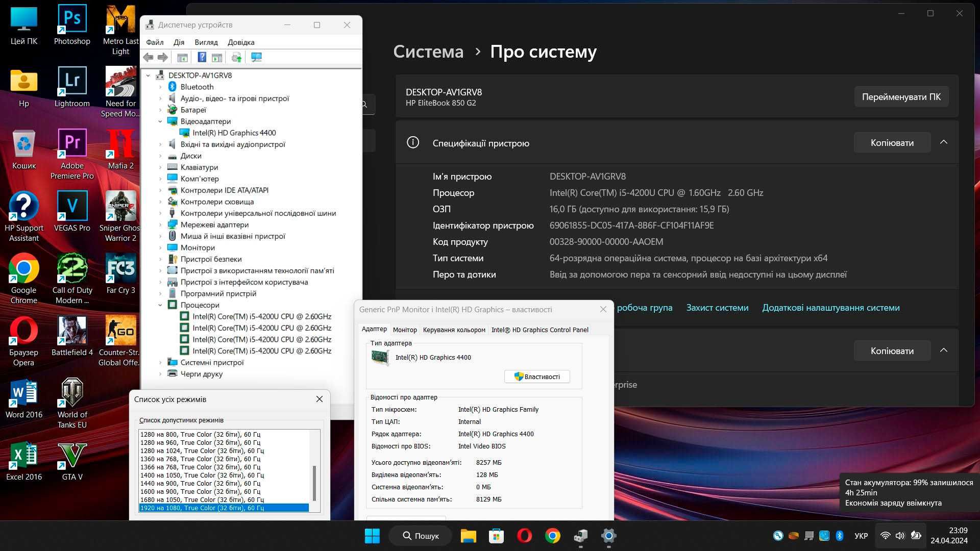
Task: Open the GTA V desktop shortcut
Action: tap(72, 461)
